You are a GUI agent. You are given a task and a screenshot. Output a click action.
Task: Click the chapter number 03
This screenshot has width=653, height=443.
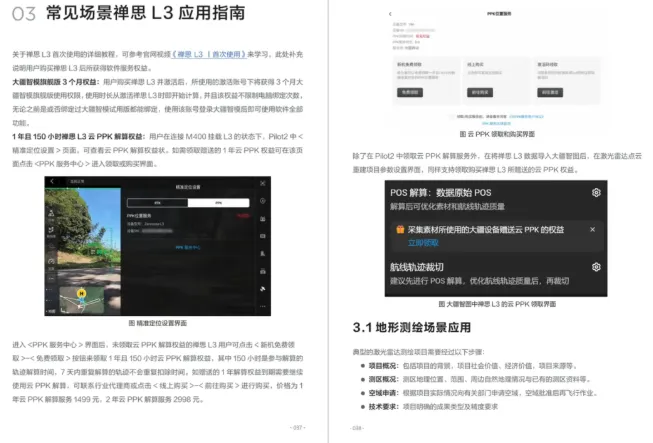click(24, 14)
